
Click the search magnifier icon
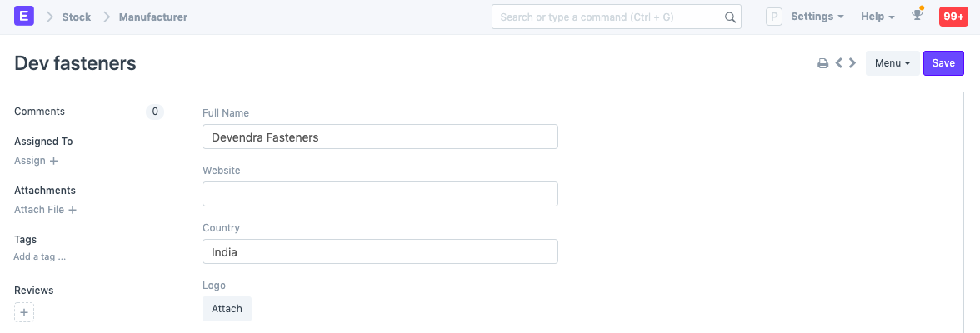click(730, 17)
